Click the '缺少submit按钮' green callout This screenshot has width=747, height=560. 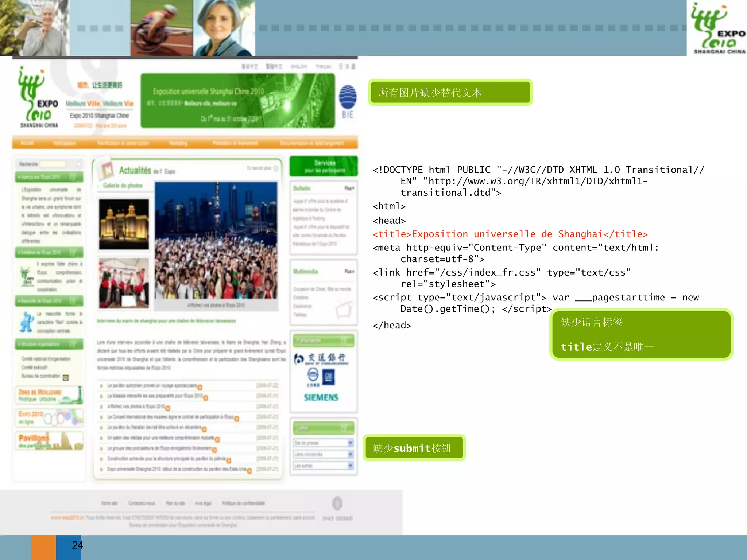414,448
